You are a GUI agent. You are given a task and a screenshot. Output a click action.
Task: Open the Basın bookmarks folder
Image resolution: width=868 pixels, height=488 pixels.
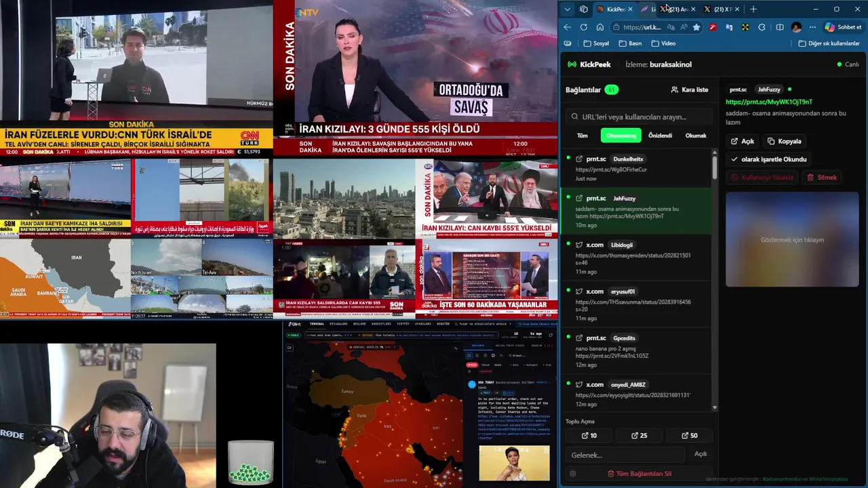[x=630, y=43]
